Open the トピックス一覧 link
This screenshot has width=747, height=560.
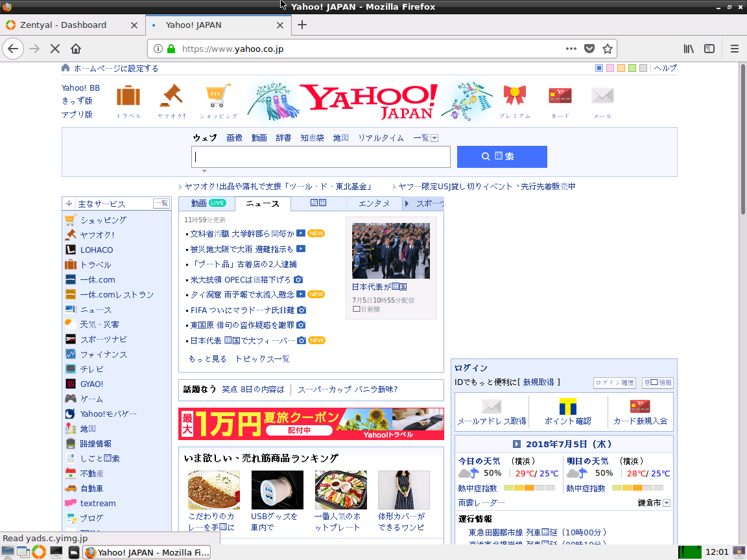pos(263,358)
